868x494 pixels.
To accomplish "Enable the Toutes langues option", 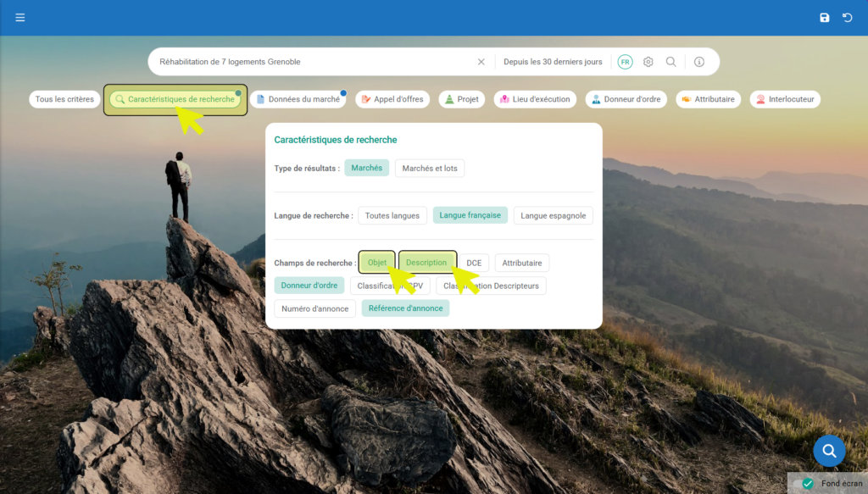I will [392, 215].
